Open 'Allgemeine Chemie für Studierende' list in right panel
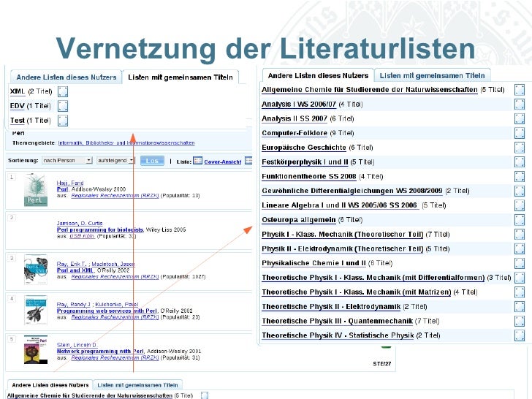Viewport: 532px width, 399px height. [370, 90]
